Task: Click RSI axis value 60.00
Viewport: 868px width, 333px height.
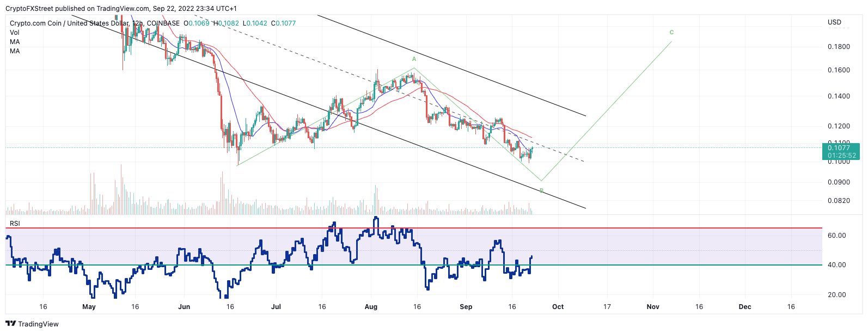Action: pyautogui.click(x=837, y=236)
